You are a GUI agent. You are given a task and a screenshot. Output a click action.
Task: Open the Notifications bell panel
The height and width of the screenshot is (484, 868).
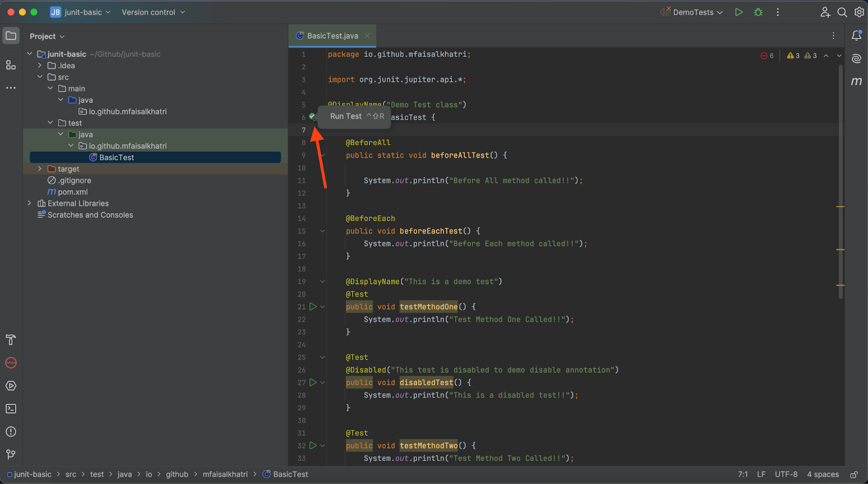click(x=857, y=36)
